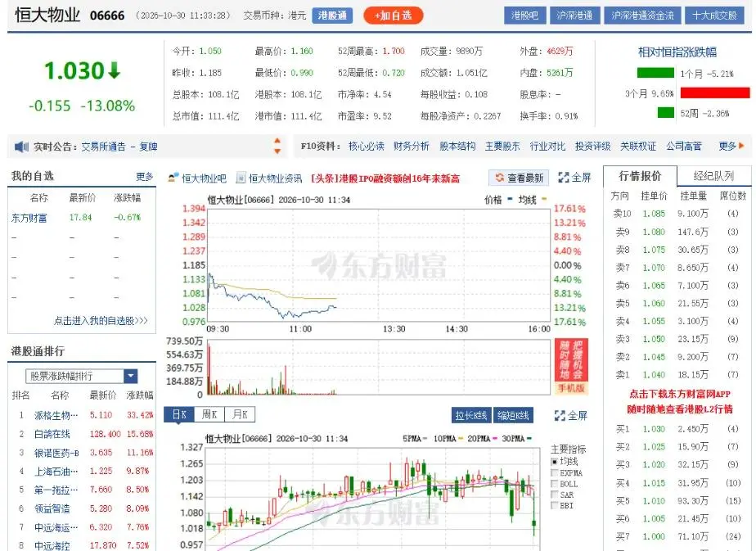Open 银诺医药-B in ranking list

[56, 453]
